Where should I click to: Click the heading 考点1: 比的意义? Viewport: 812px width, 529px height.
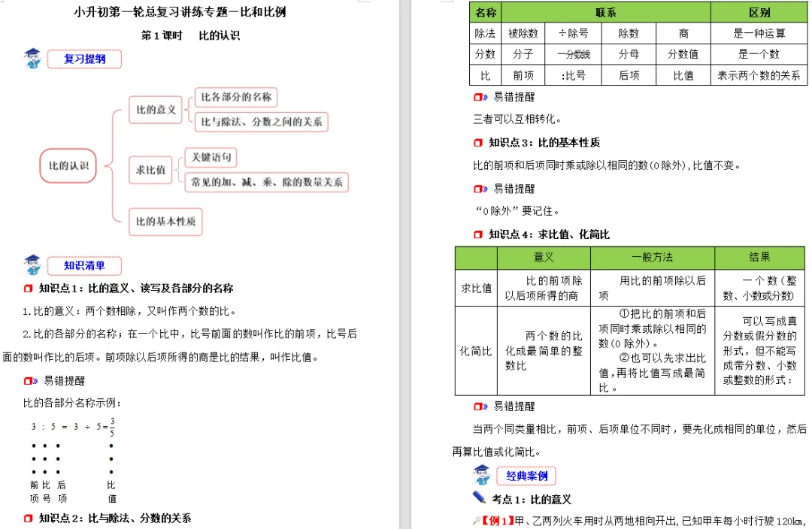(x=532, y=500)
